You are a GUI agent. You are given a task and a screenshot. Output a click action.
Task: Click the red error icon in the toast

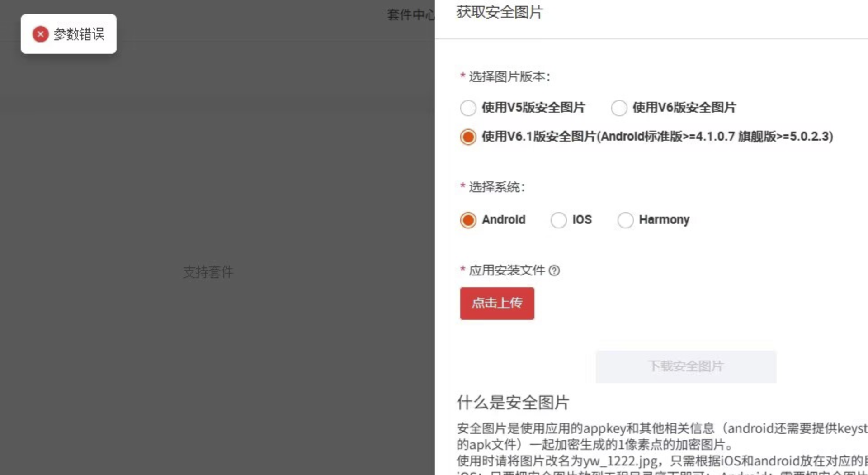[40, 34]
